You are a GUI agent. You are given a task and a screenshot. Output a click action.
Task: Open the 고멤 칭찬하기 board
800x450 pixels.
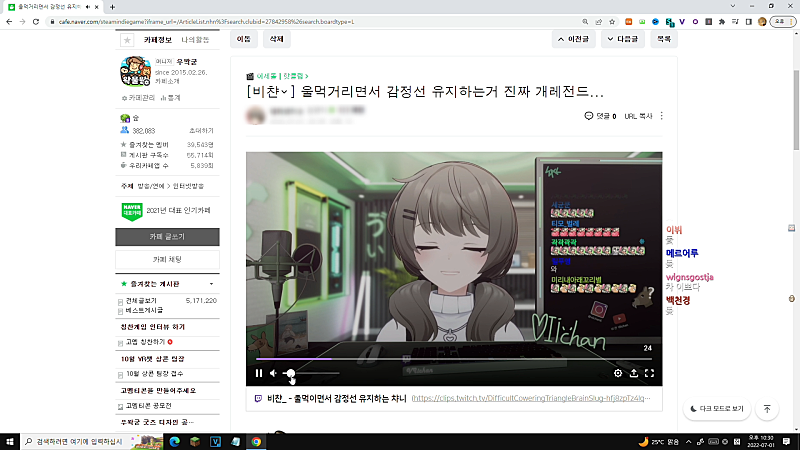pyautogui.click(x=145, y=342)
